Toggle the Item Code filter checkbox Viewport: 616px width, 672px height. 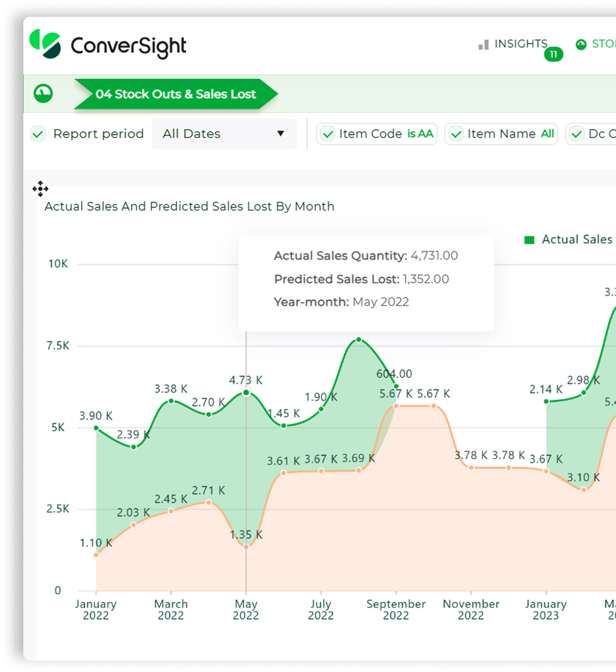coord(328,134)
